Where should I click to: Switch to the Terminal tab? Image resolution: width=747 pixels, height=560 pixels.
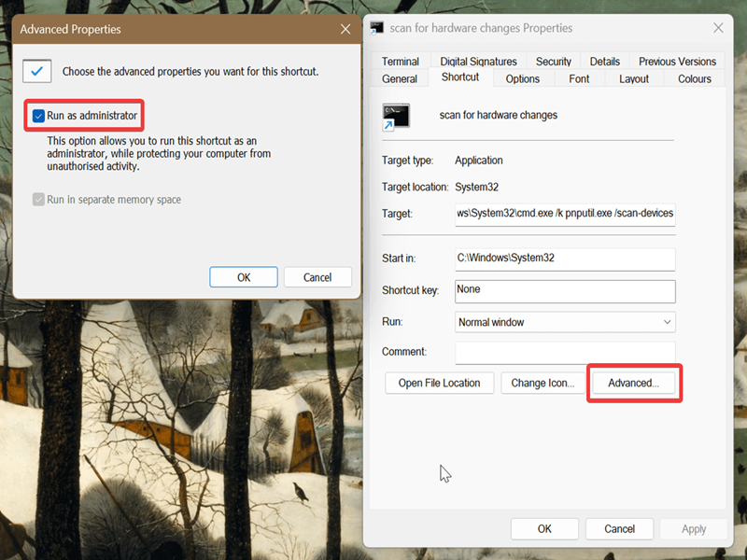(x=401, y=62)
